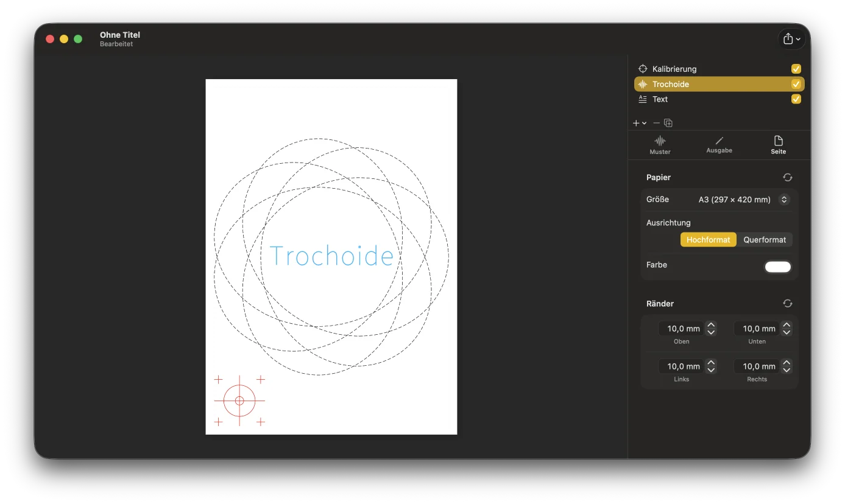The image size is (845, 504).
Task: Open the share button in title bar
Action: [791, 39]
